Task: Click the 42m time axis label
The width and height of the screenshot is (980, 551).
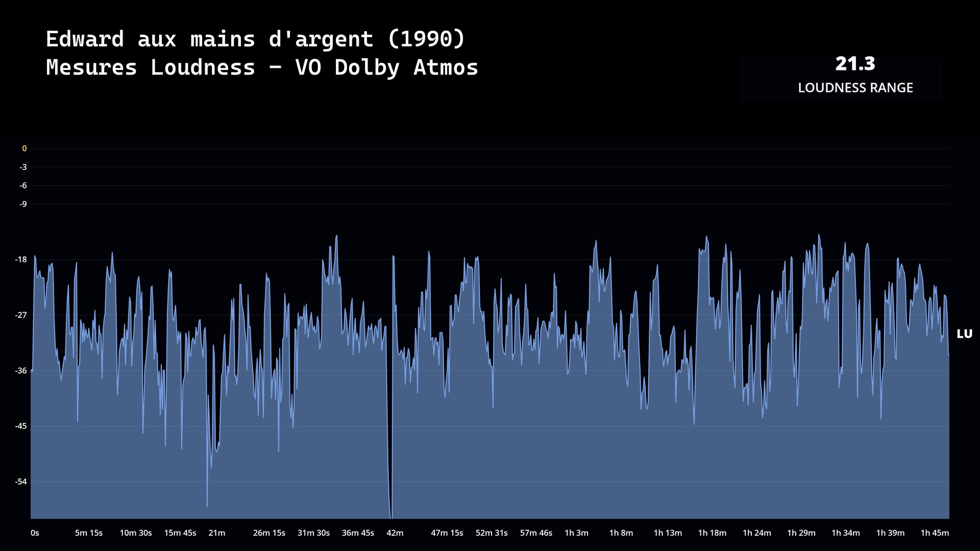Action: coord(395,533)
